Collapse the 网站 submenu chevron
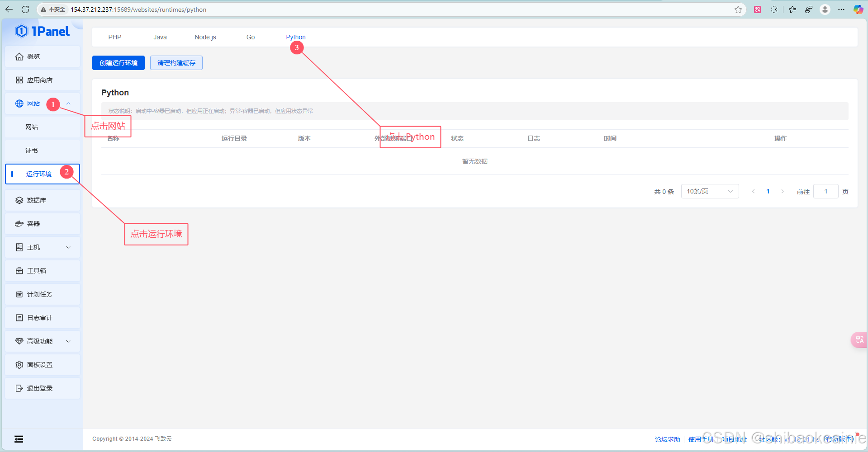This screenshot has width=868, height=452. click(x=68, y=104)
